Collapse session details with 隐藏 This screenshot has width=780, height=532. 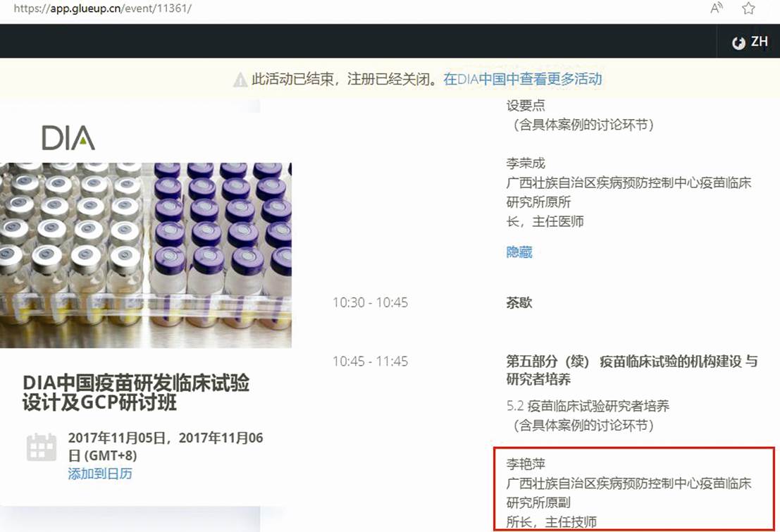[x=519, y=252]
